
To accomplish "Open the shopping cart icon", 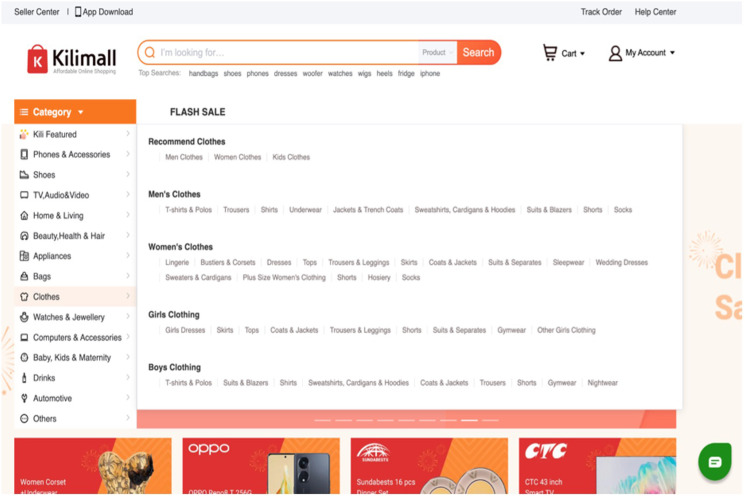I will (550, 52).
